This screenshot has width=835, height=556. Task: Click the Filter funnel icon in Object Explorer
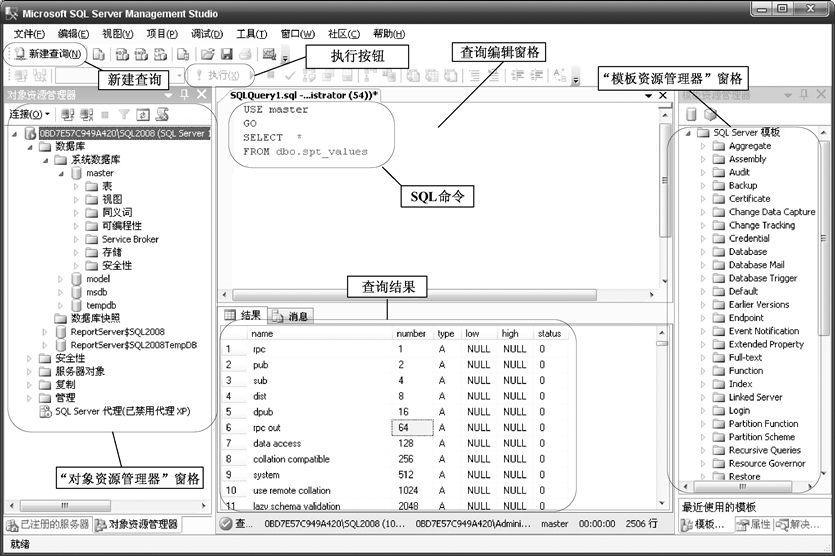tap(124, 114)
